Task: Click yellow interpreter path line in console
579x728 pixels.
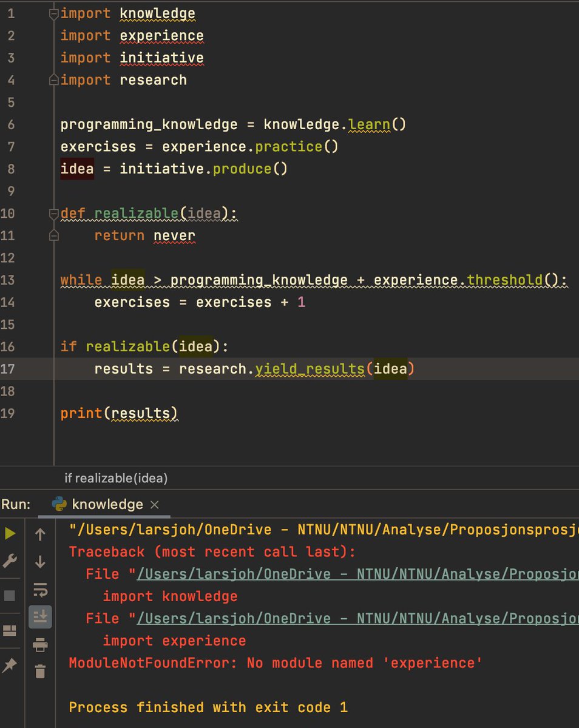Action: tap(323, 530)
